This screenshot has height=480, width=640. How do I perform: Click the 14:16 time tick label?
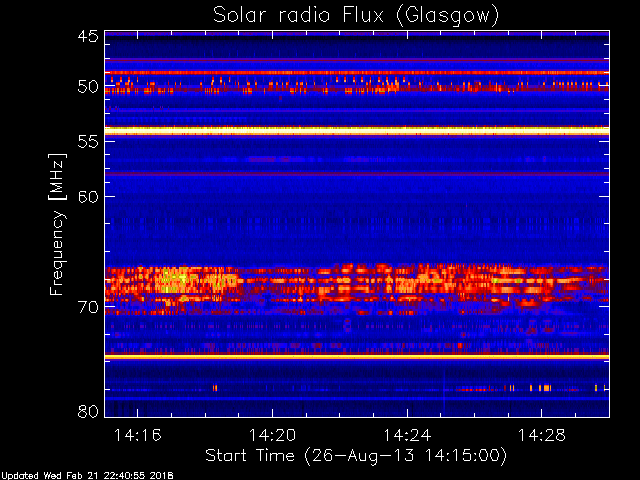point(138,435)
